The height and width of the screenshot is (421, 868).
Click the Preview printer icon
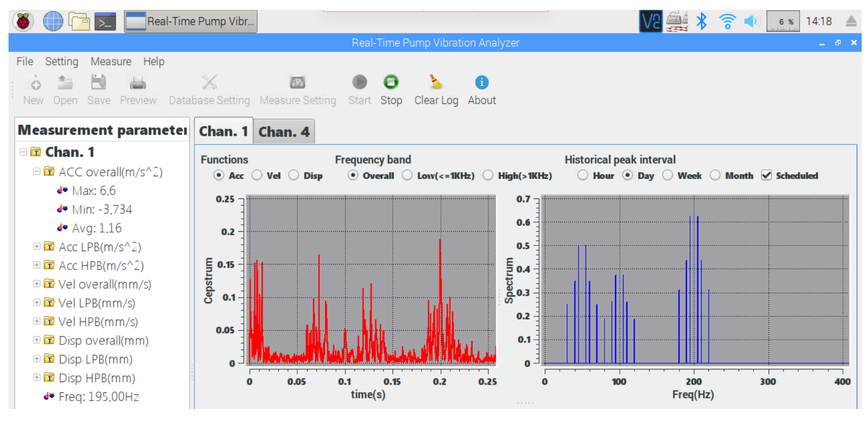138,82
